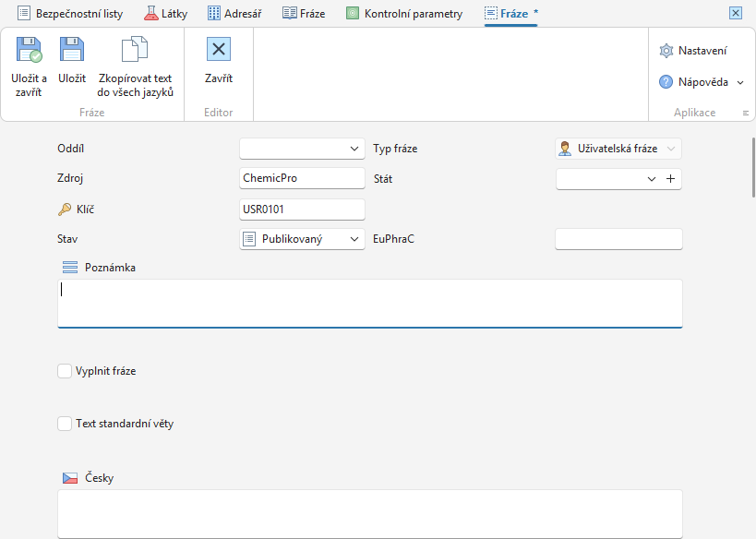Click the vertical scrollbar thumb
The image size is (756, 539).
coord(753,167)
